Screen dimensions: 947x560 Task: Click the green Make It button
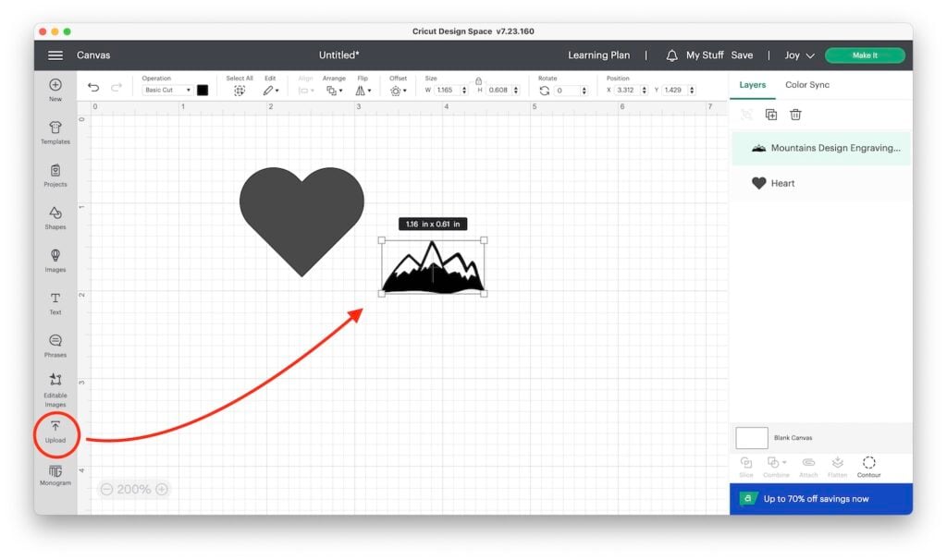865,55
